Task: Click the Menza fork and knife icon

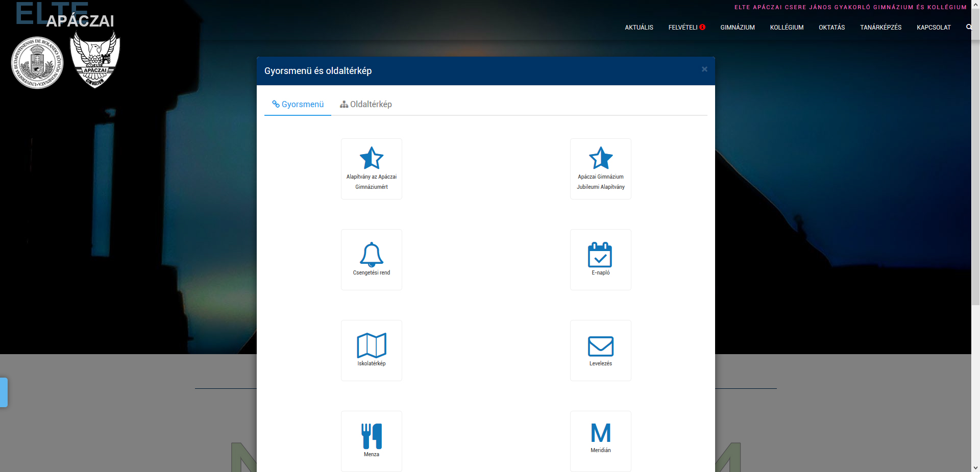Action: (x=371, y=436)
